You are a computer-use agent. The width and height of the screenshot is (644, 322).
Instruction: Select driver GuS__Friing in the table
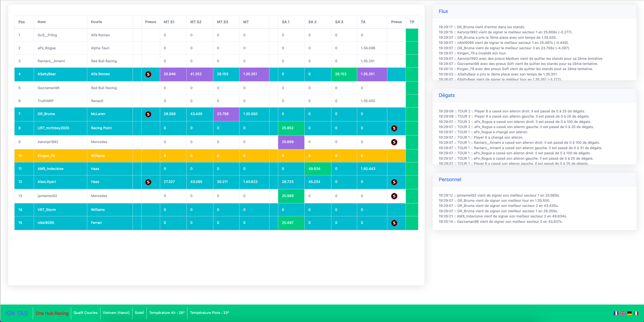(x=47, y=35)
